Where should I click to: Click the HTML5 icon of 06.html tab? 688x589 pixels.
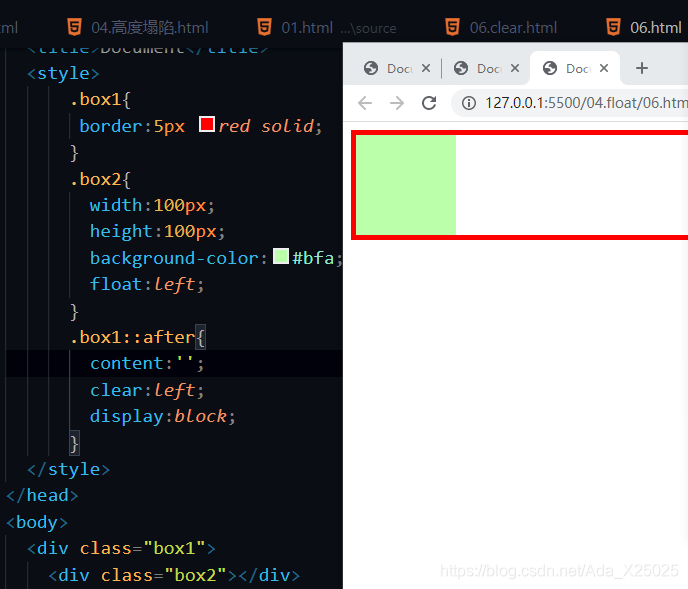613,27
